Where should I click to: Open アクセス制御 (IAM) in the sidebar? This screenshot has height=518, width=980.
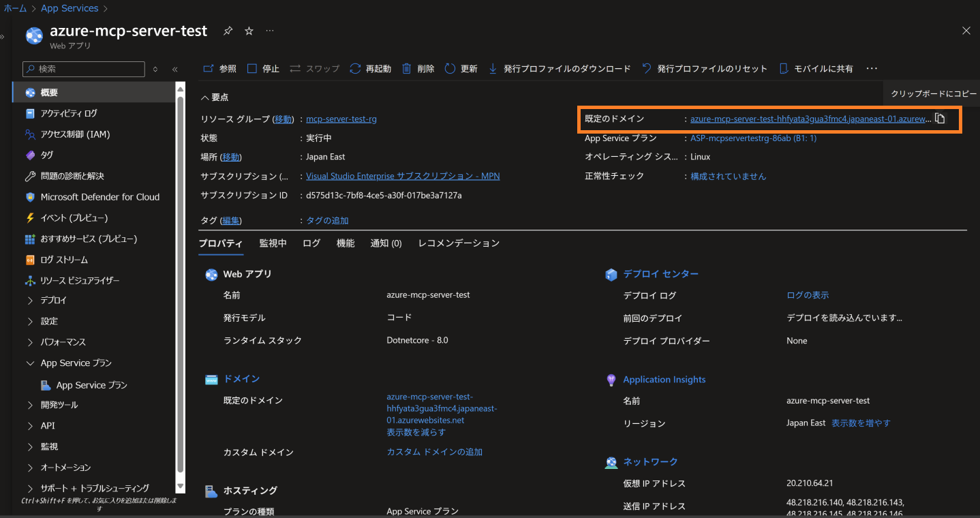point(93,134)
